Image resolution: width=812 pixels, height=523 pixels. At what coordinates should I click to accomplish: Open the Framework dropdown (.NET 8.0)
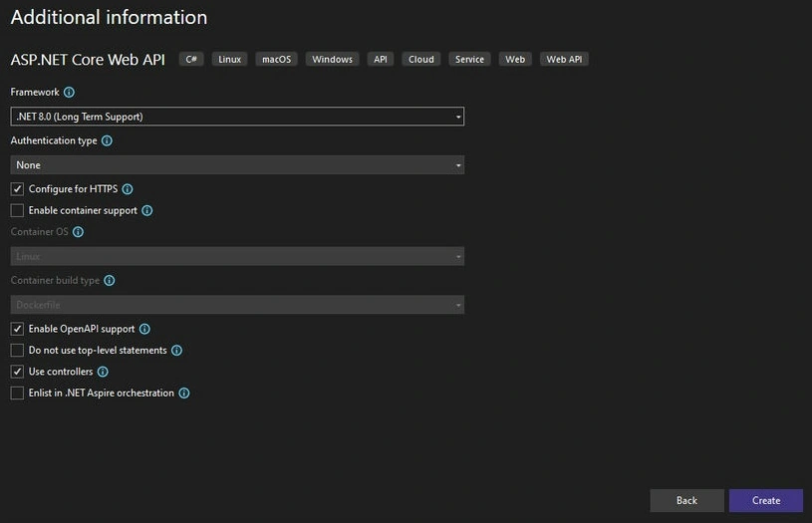(x=237, y=117)
